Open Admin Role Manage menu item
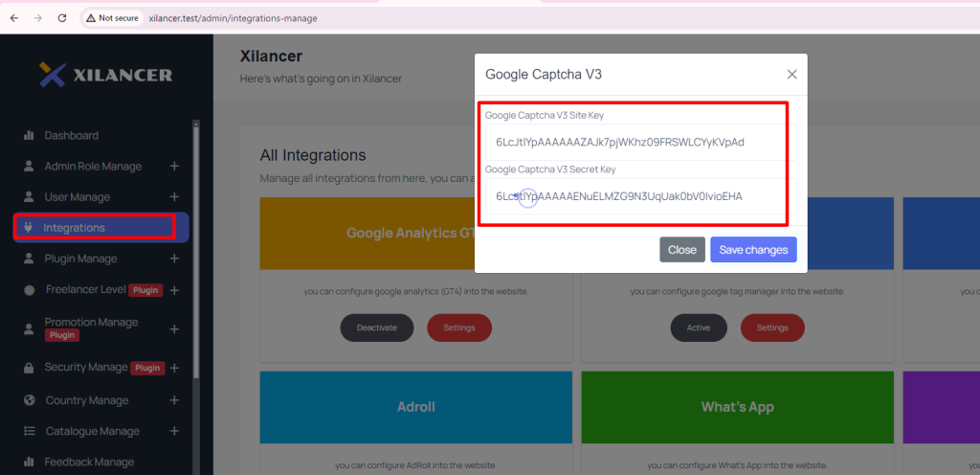Image resolution: width=980 pixels, height=475 pixels. point(93,167)
